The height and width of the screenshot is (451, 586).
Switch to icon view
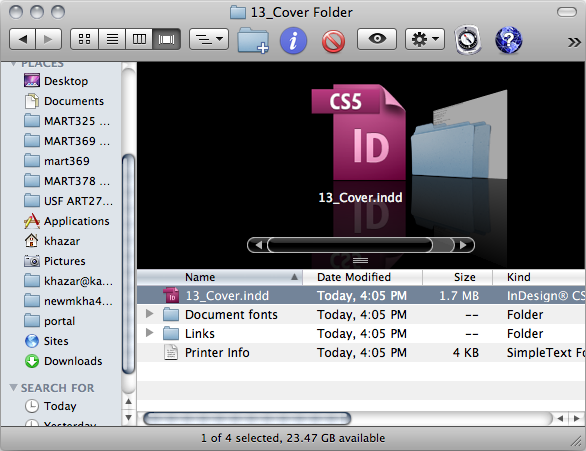coord(84,39)
